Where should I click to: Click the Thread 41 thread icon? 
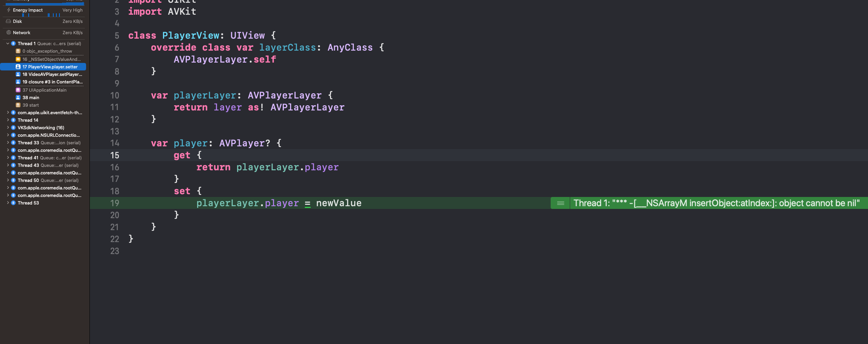13,158
